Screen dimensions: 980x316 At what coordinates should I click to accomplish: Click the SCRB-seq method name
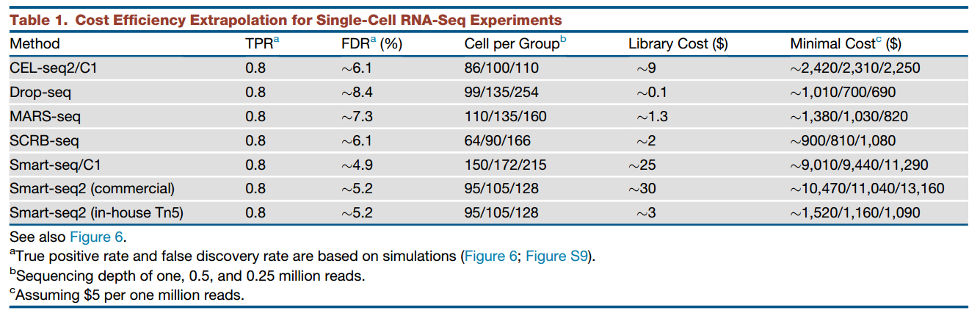pos(44,140)
